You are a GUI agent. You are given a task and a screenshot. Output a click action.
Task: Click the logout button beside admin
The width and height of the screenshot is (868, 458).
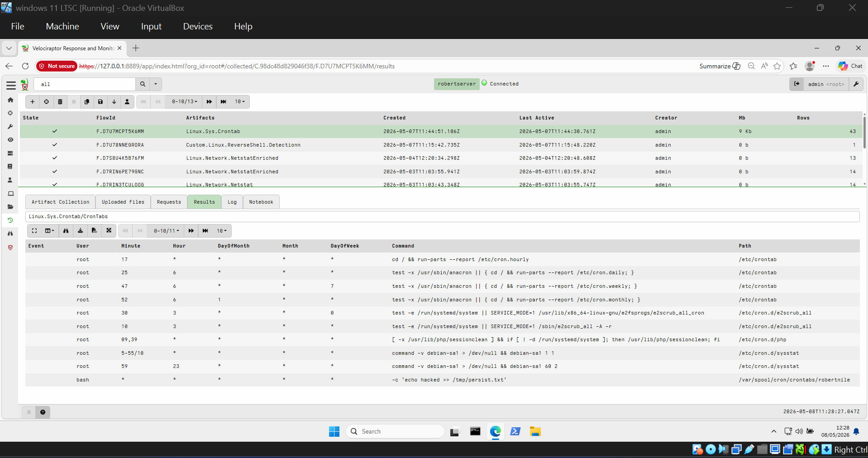(x=796, y=84)
